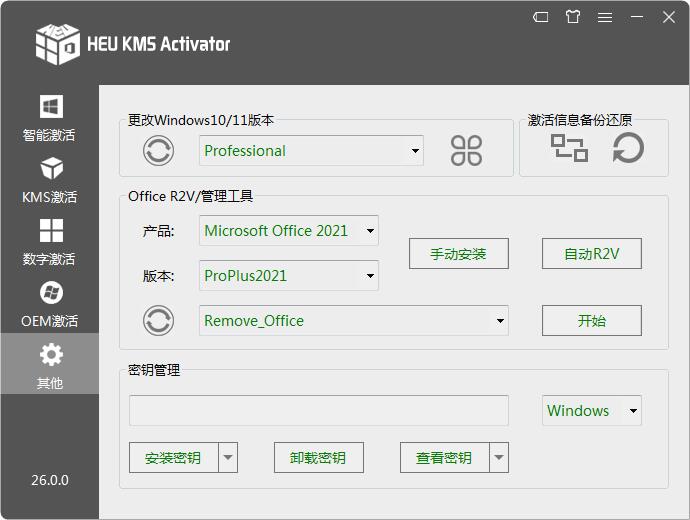Image resolution: width=690 pixels, height=520 pixels.
Task: Expand the 查看密钥 split-button arrow
Action: [x=499, y=458]
